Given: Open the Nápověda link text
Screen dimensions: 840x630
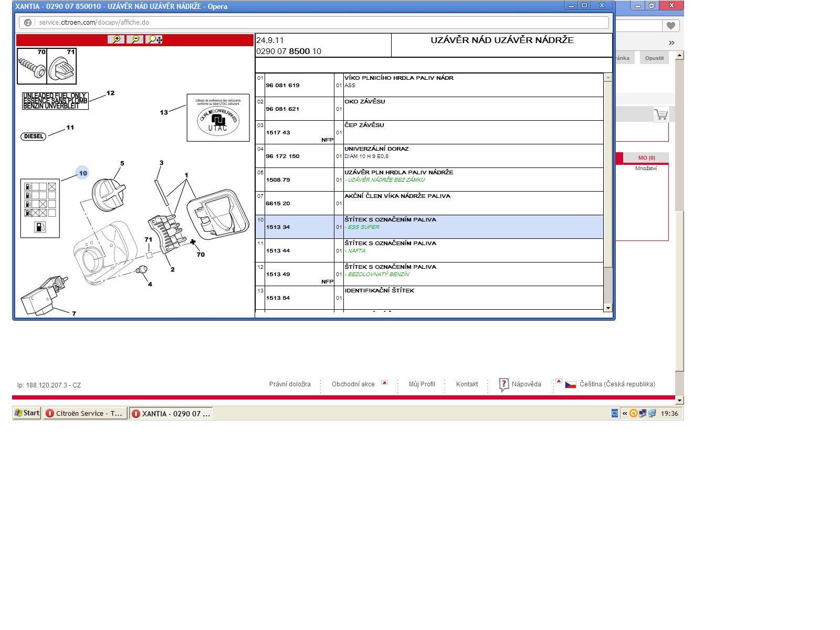Looking at the screenshot, I should point(526,384).
